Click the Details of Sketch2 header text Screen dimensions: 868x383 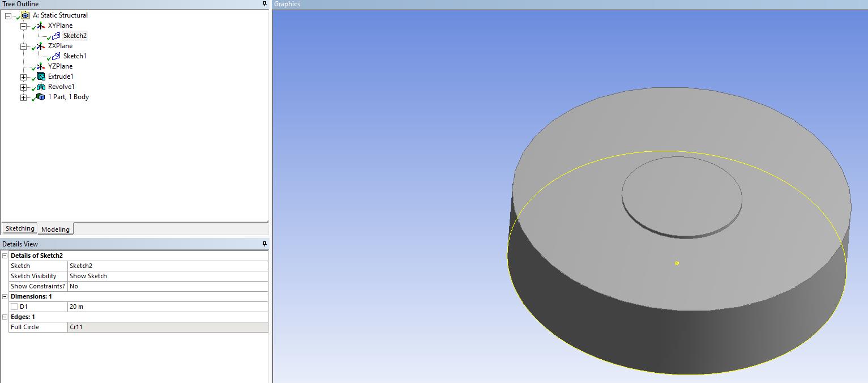coord(37,256)
